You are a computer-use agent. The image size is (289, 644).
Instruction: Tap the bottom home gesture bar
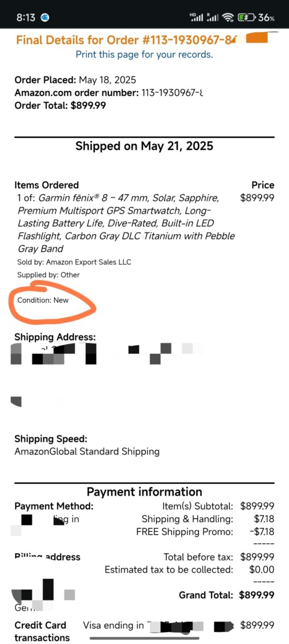click(144, 638)
